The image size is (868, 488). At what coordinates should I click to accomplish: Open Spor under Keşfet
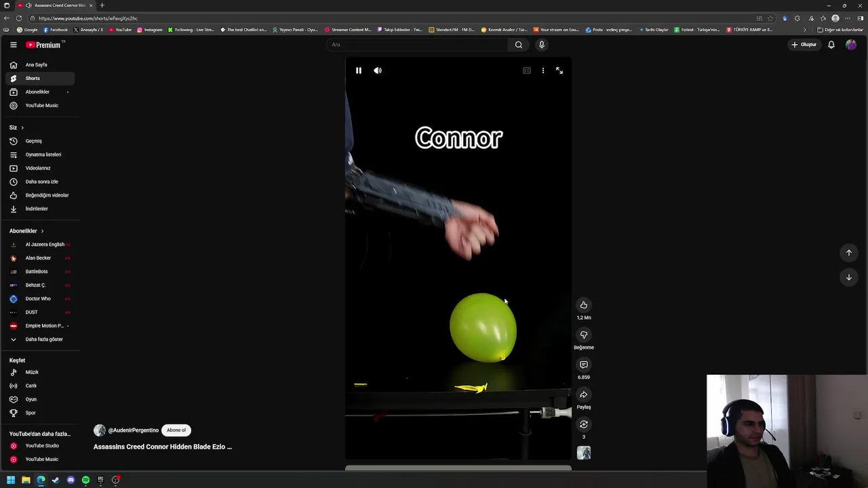pos(41,413)
